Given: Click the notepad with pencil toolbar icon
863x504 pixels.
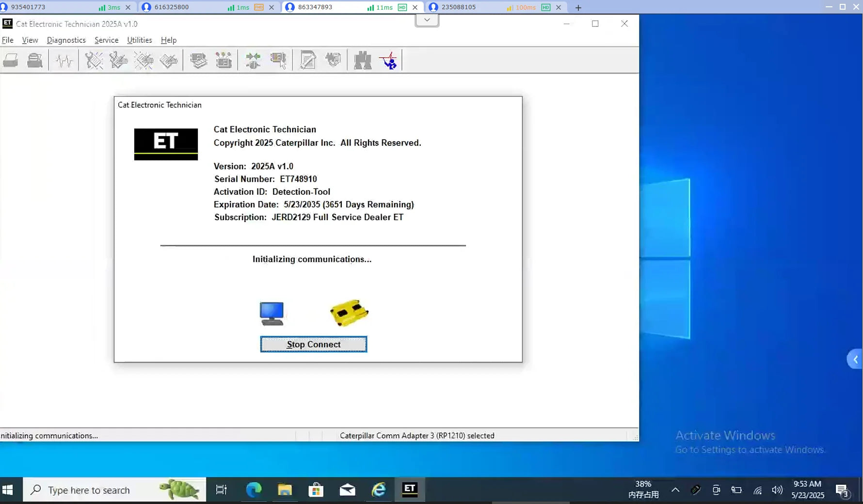Looking at the screenshot, I should point(308,61).
